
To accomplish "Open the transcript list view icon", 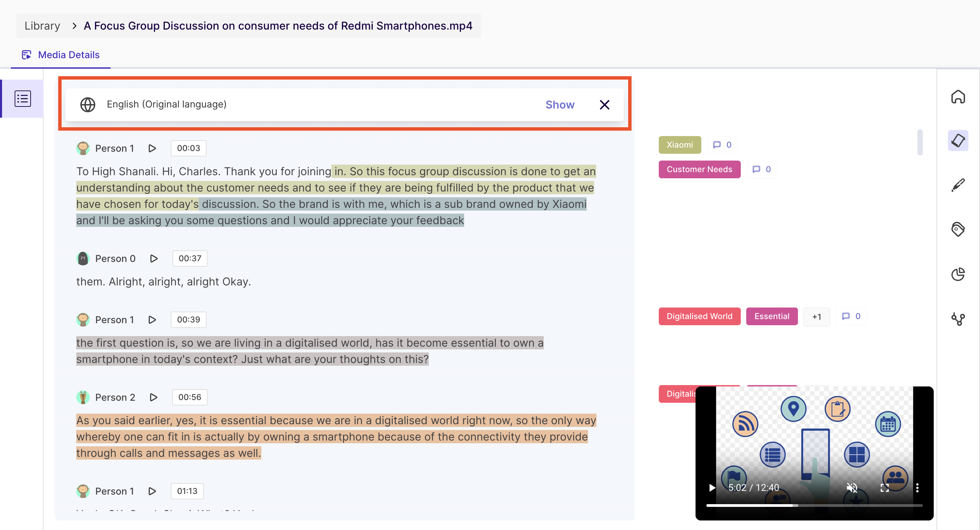I will 23,98.
